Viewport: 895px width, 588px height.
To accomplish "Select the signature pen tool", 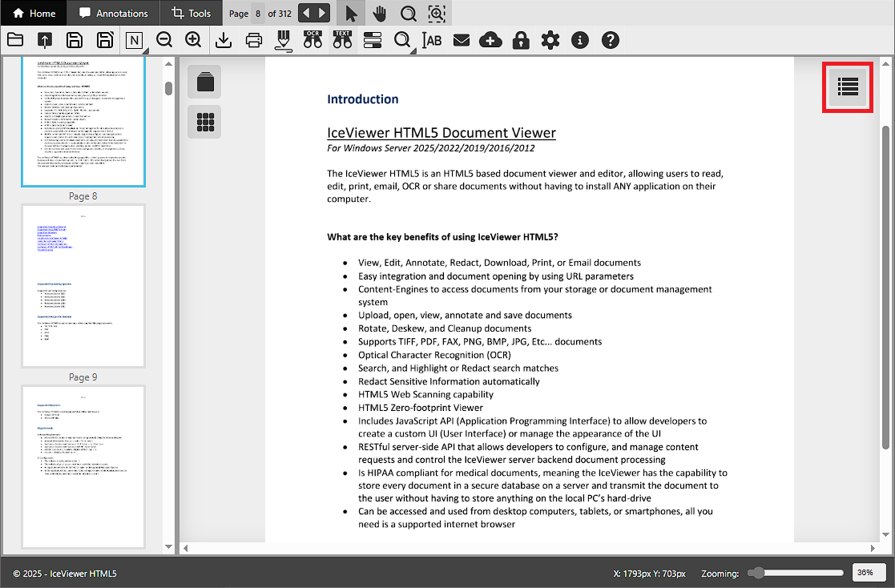I will click(283, 41).
